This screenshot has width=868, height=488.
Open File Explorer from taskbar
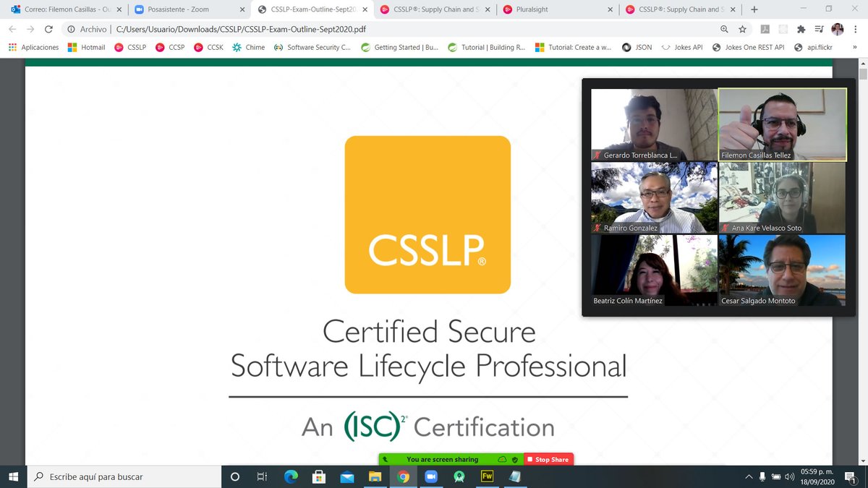click(x=375, y=476)
